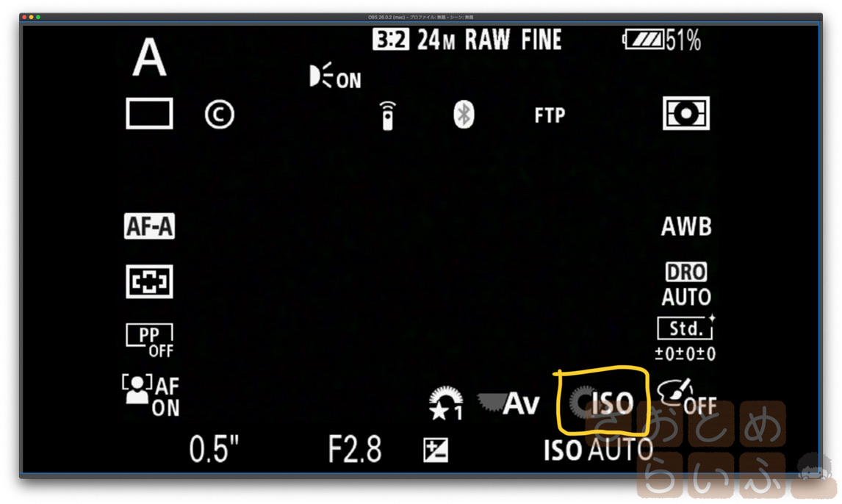
Task: Click the AF illuminator ON icon
Action: tap(335, 76)
